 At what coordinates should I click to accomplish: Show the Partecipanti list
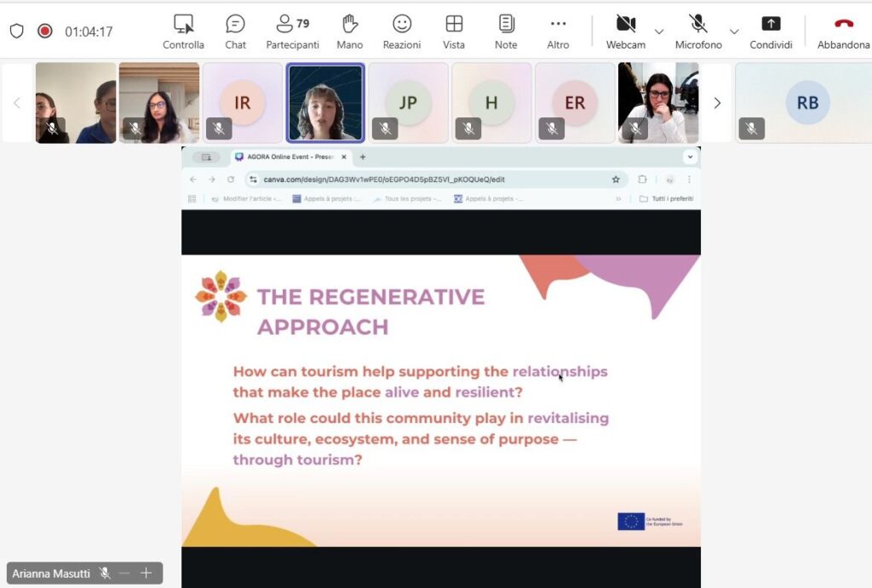coord(292,31)
